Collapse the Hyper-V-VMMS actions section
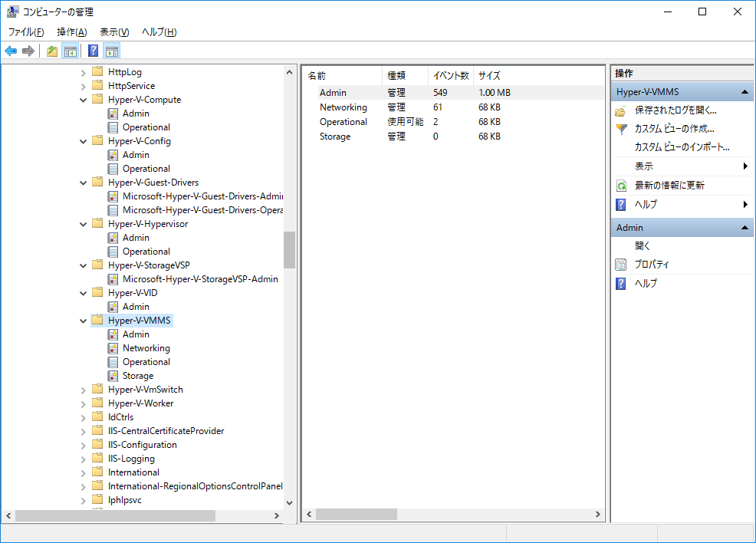This screenshot has height=543, width=756. pos(745,91)
